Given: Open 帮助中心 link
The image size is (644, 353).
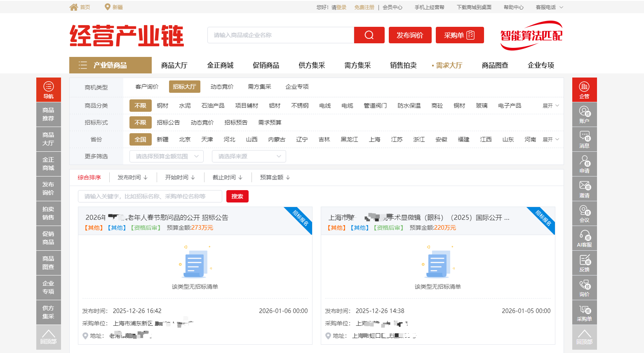Looking at the screenshot, I should point(514,7).
